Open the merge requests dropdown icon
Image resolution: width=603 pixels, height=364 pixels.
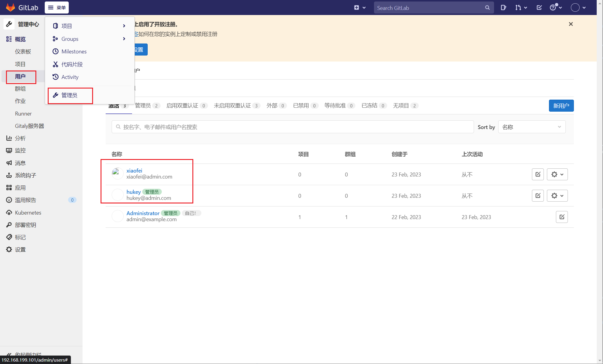(521, 8)
